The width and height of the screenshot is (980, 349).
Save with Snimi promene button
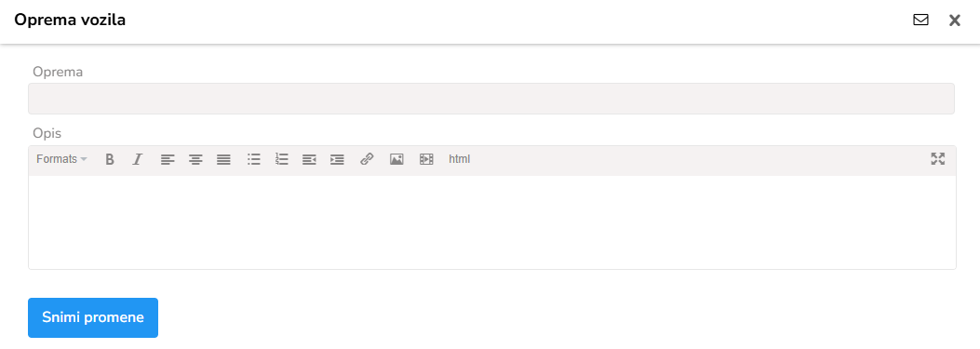coord(93,317)
